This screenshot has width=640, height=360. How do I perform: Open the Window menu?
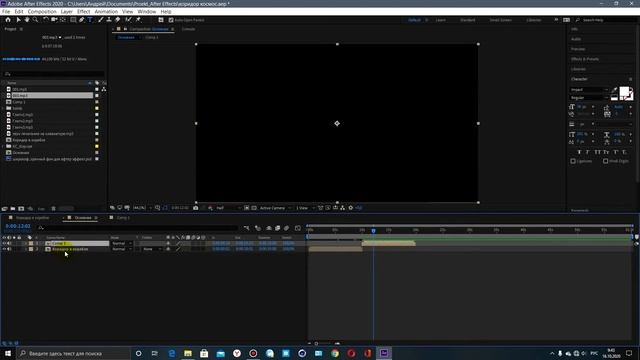(x=147, y=11)
